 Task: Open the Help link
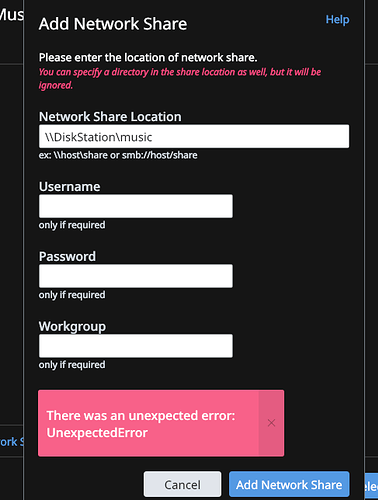click(x=337, y=19)
